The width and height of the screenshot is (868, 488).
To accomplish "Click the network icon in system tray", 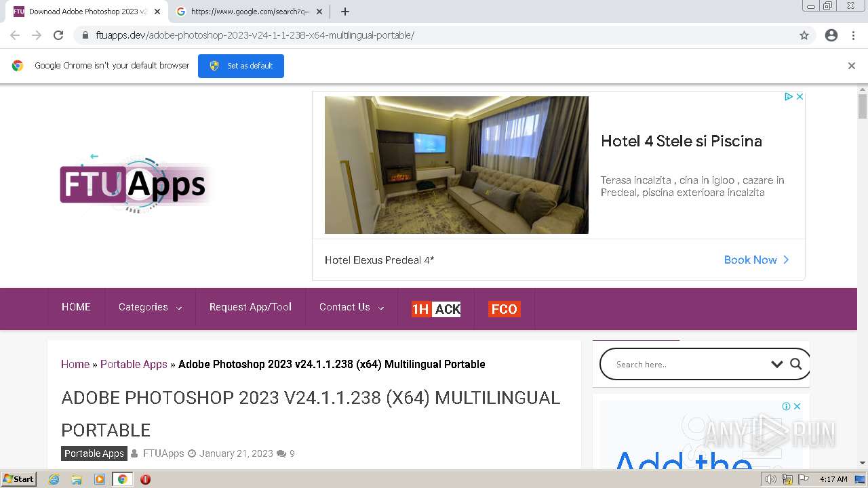I will [787, 479].
